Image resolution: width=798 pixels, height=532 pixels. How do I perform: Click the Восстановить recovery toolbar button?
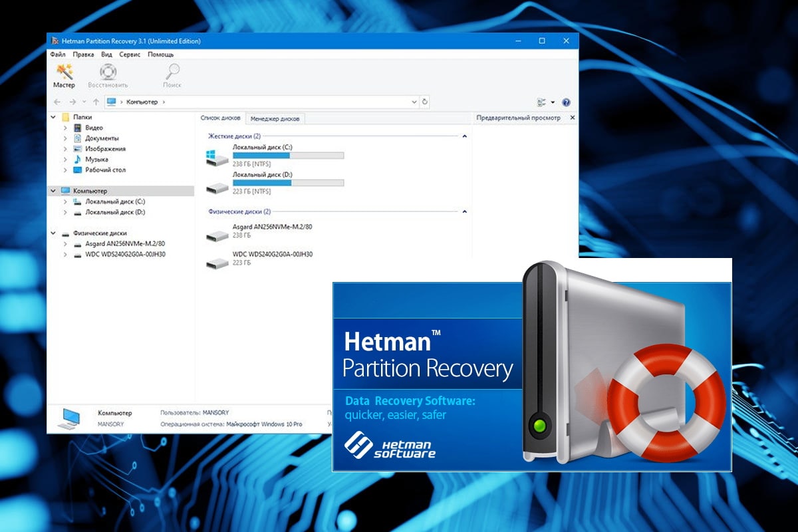108,76
